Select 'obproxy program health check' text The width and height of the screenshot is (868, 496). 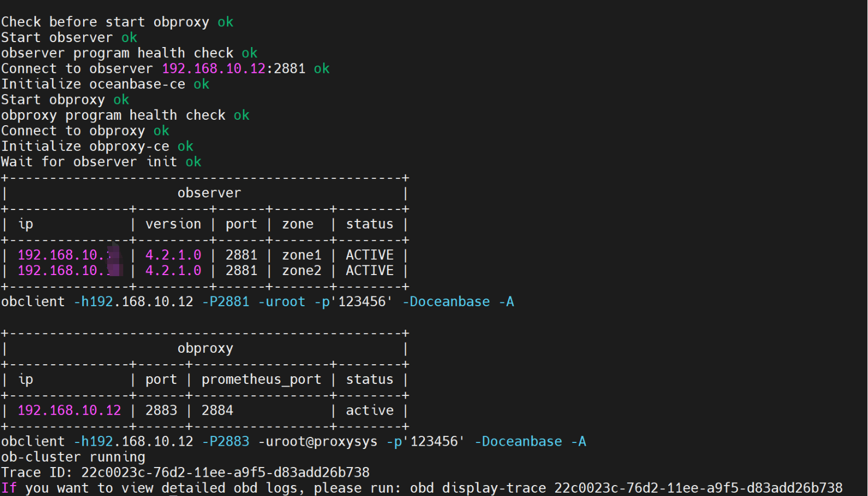pos(113,115)
